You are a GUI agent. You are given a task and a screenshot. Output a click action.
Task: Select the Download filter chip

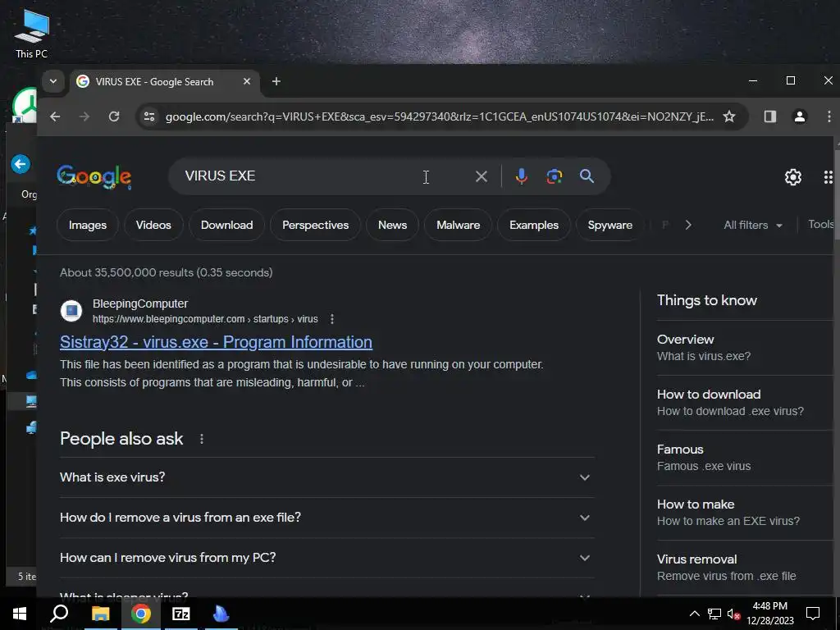(x=226, y=225)
